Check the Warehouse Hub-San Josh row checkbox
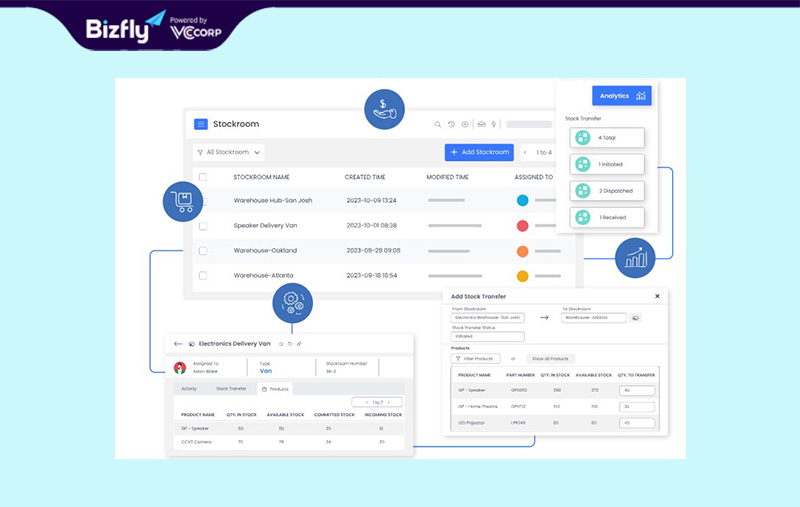The height and width of the screenshot is (507, 800). pos(203,200)
